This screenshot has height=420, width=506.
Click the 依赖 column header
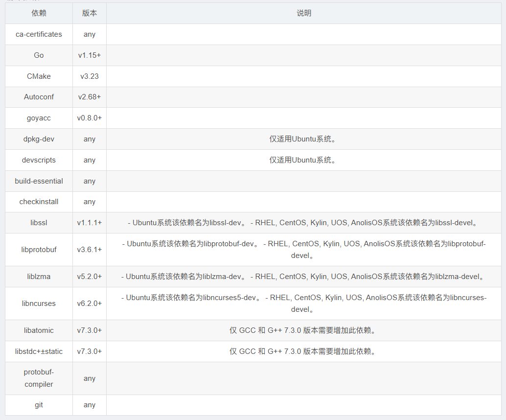[39, 13]
